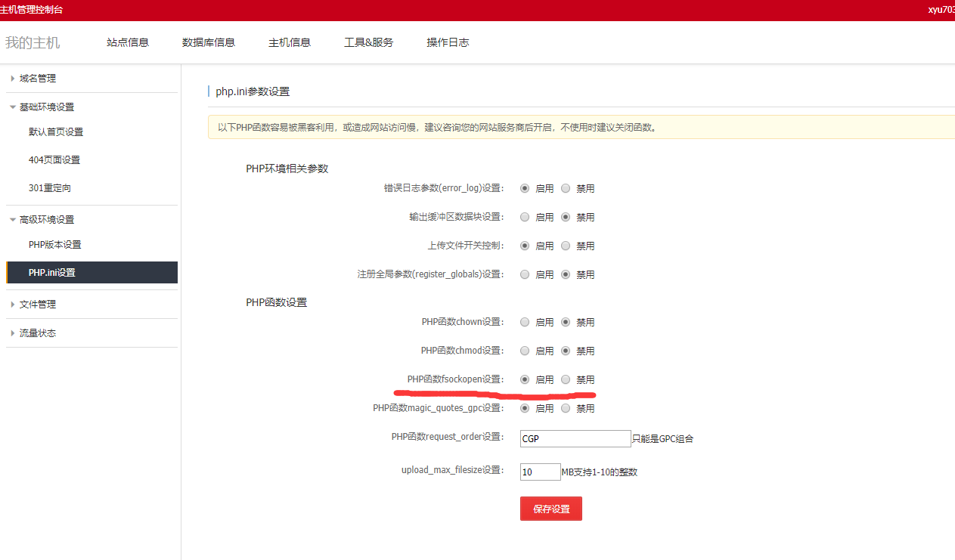Select 禁用 for PHP函数fsockopen设置

click(566, 379)
